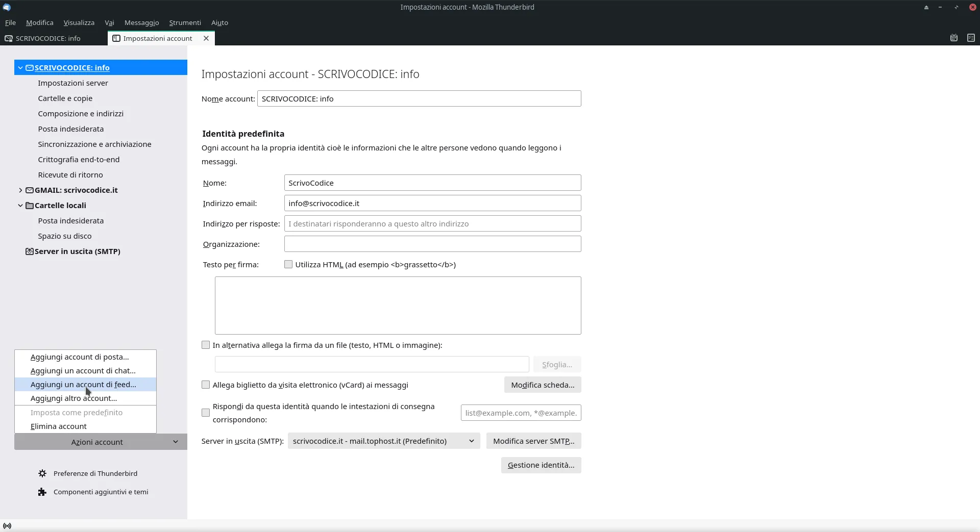Expand the GMAIL: scrivocodice.it account tree
This screenshot has height=532, width=980.
pyautogui.click(x=20, y=190)
